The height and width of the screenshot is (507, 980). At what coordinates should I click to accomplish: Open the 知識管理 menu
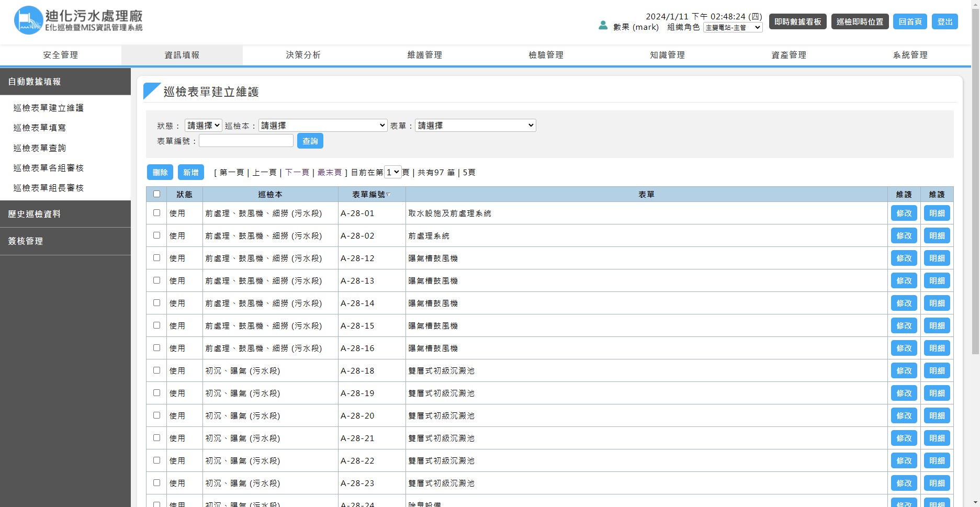(x=668, y=55)
